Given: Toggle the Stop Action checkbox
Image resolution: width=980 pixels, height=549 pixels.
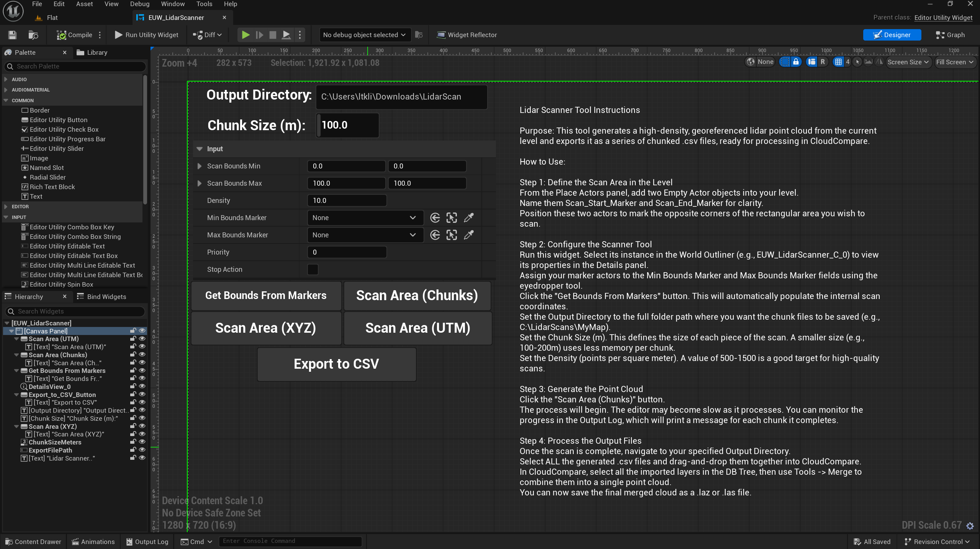Looking at the screenshot, I should pyautogui.click(x=312, y=270).
